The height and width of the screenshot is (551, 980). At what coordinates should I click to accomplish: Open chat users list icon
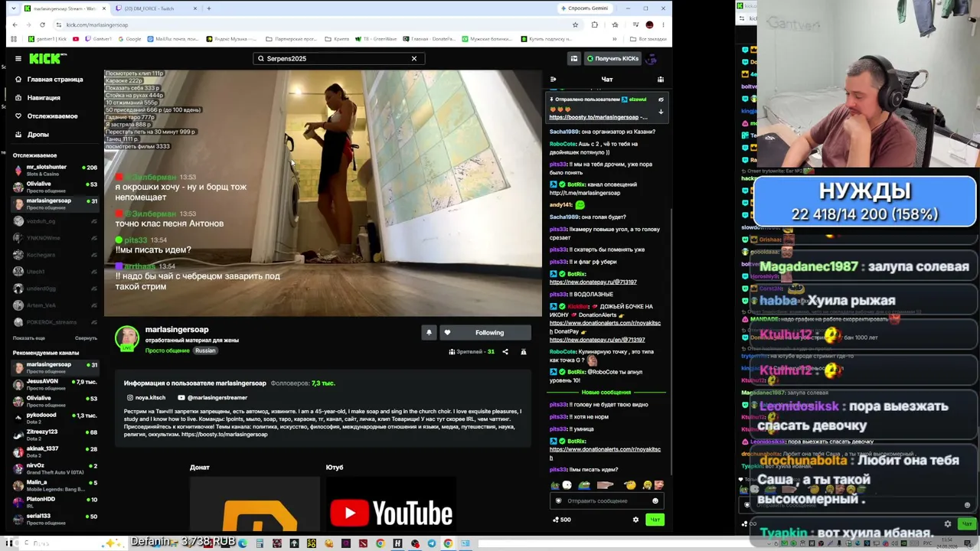(661, 80)
